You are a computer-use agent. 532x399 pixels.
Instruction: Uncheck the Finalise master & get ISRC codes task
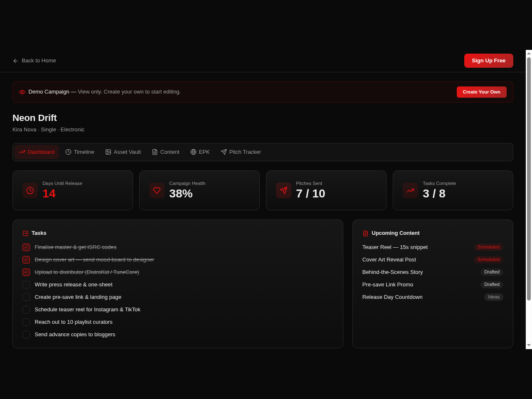(26, 247)
